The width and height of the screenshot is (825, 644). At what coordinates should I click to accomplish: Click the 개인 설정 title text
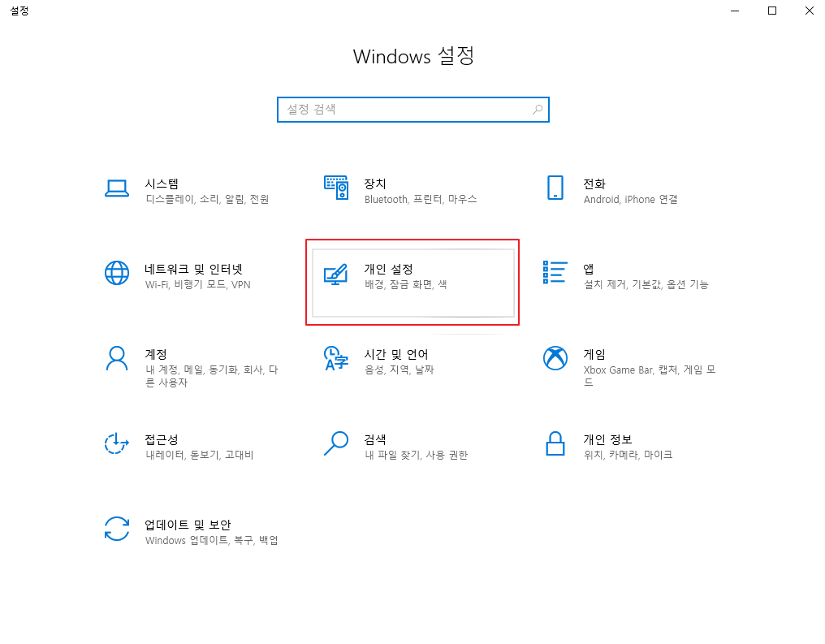389,269
